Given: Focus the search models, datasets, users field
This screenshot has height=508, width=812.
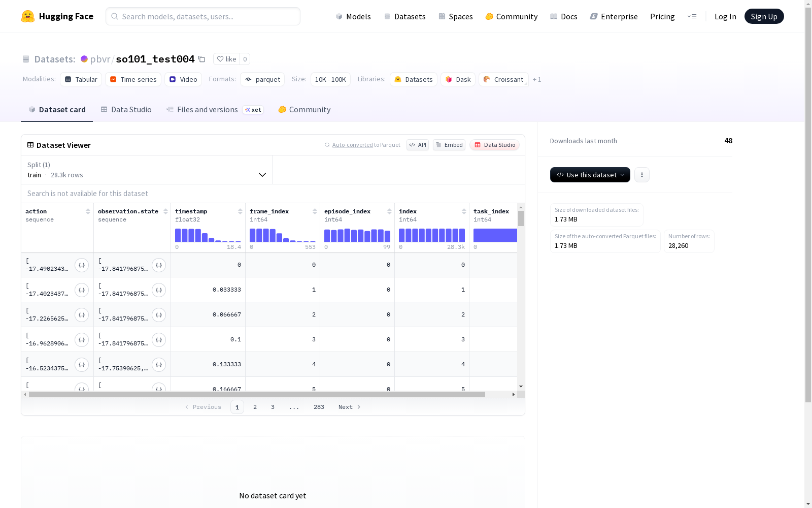Looking at the screenshot, I should pos(203,16).
